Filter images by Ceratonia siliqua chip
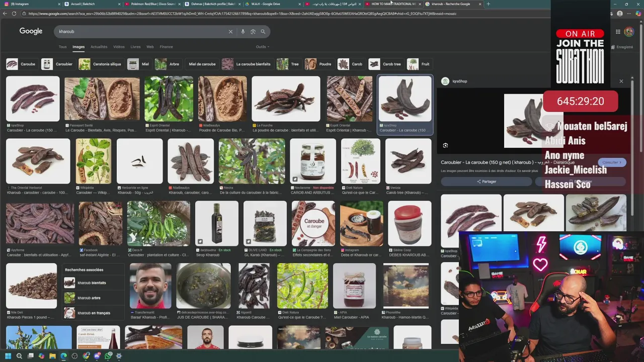This screenshot has width=644, height=362. [x=100, y=64]
